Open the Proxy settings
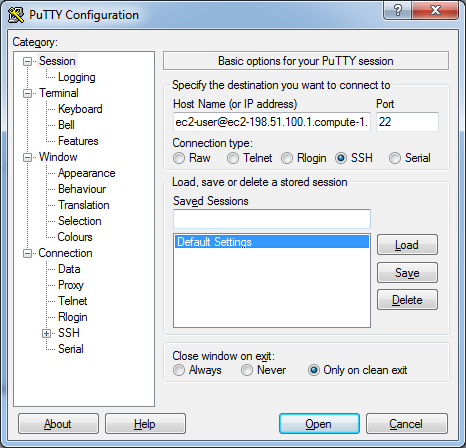 [71, 285]
